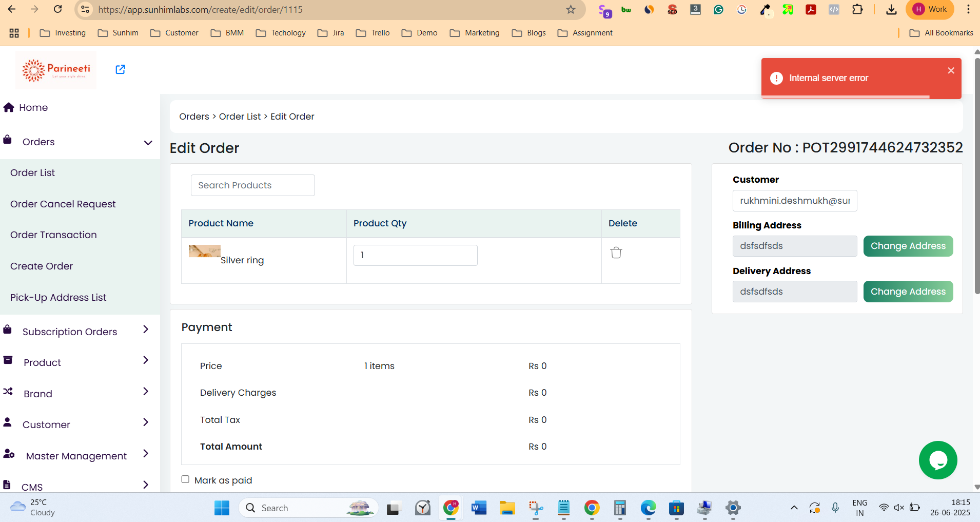Screen dimensions: 980x522
Task: Click the Brand shuffle icon in sidebar
Action: [x=8, y=392]
